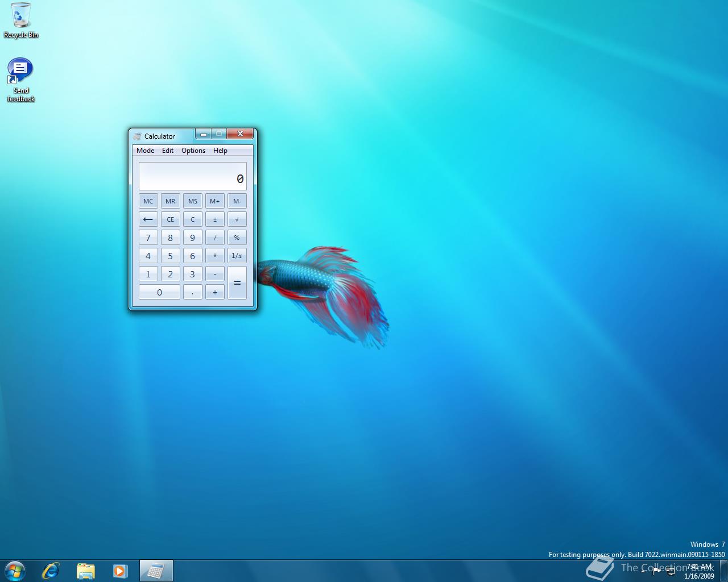Click the equals (=) button

click(237, 283)
